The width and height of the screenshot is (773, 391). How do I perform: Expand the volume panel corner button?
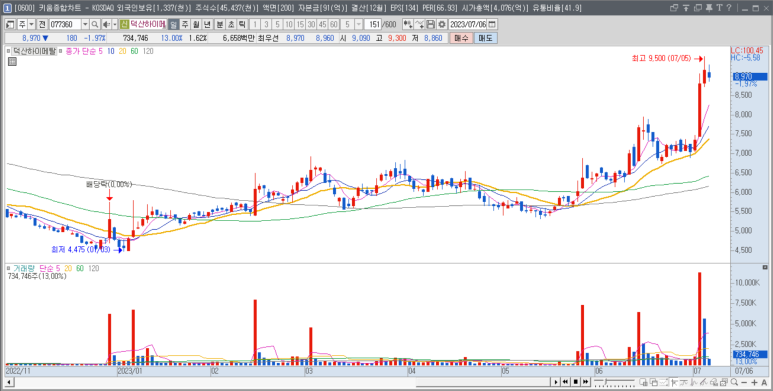click(x=765, y=267)
